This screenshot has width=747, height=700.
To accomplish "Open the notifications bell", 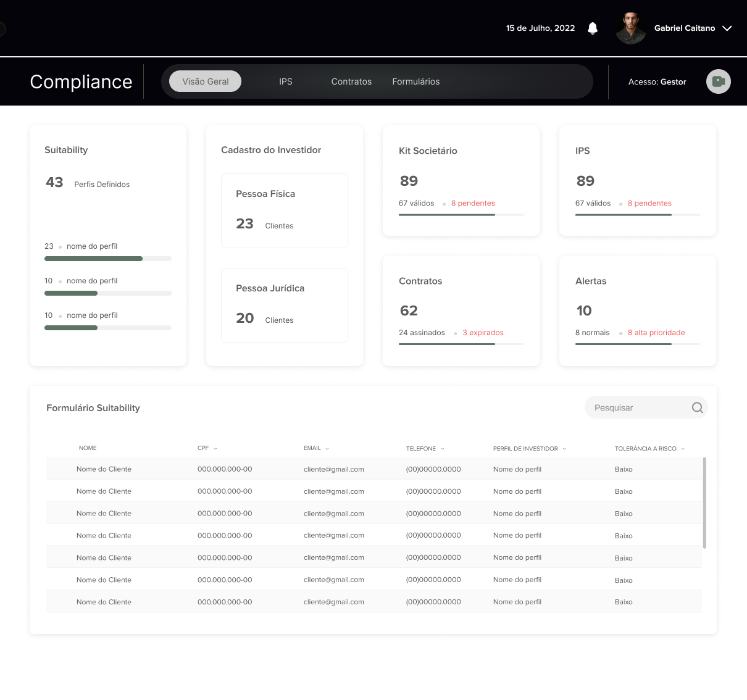I will click(593, 28).
